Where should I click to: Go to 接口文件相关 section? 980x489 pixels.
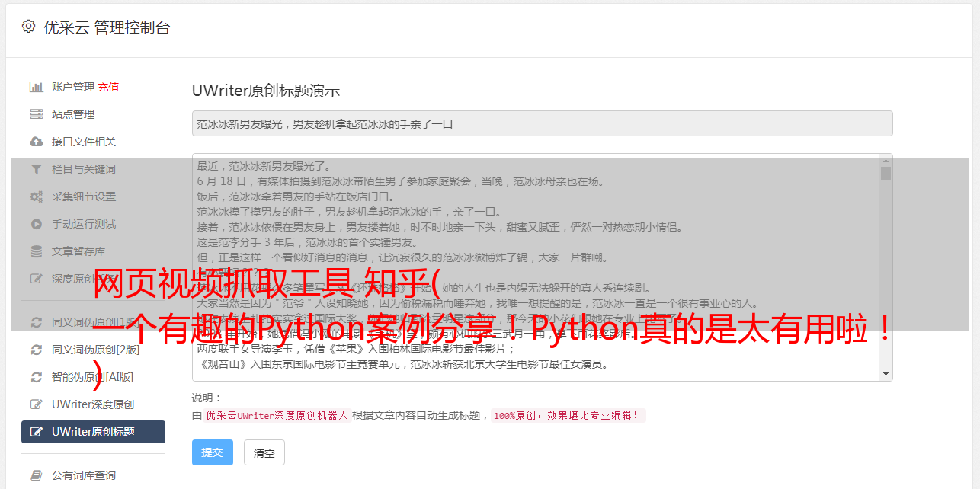[84, 142]
